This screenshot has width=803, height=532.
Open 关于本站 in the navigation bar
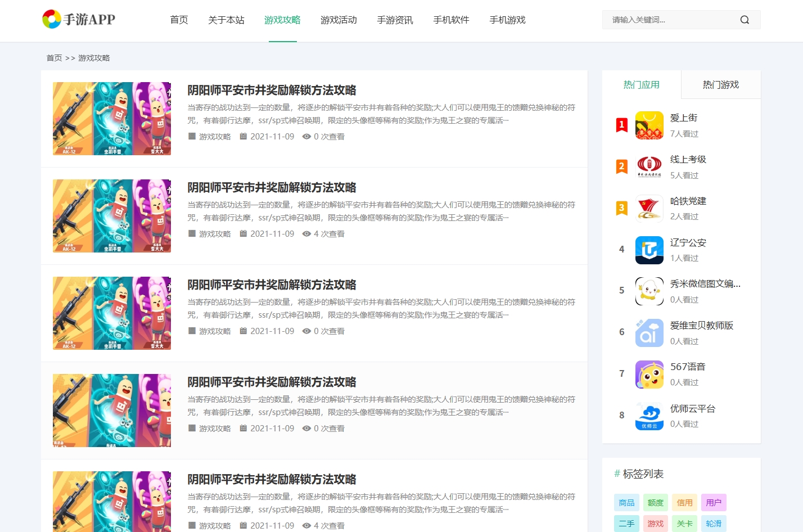[x=226, y=20]
